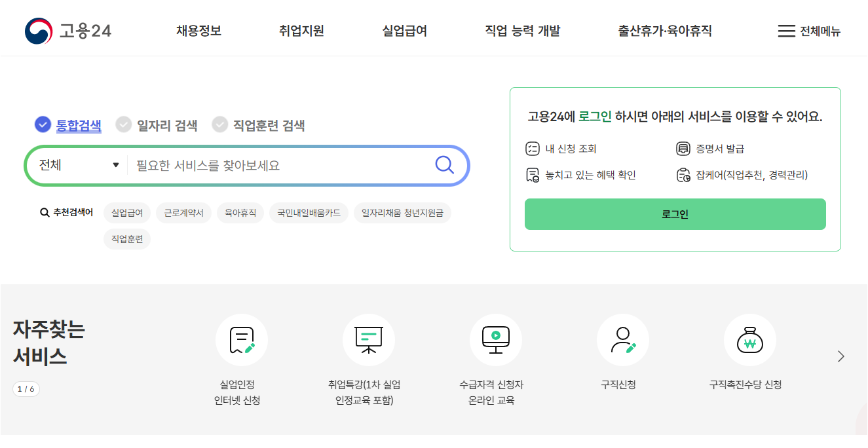Click the 잡케어 clipboard icon
The image size is (868, 448).
(x=683, y=175)
